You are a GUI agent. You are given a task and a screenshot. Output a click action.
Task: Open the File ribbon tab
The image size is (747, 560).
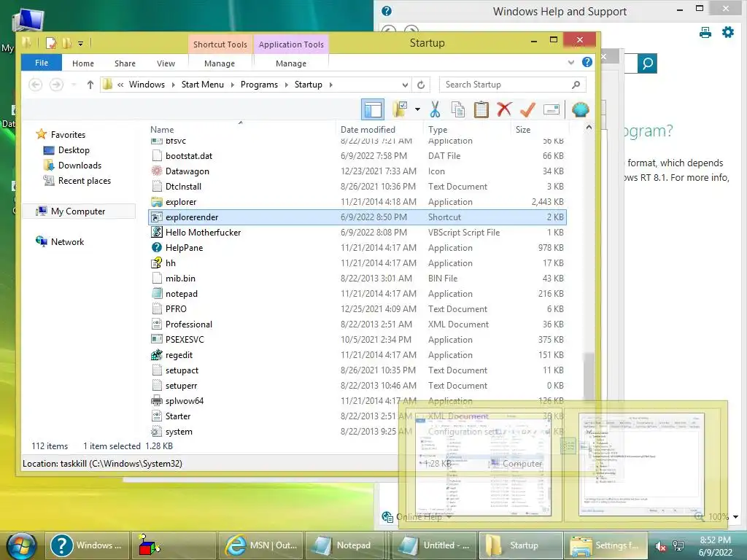(x=42, y=63)
